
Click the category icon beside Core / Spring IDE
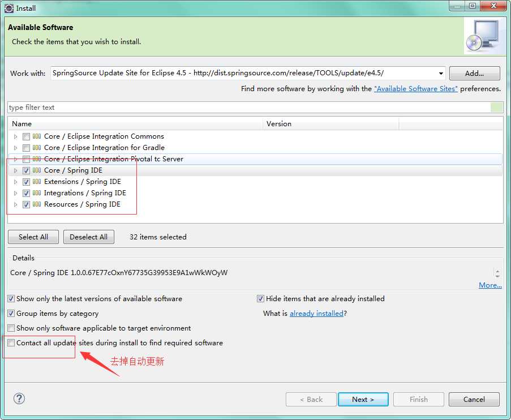[37, 170]
